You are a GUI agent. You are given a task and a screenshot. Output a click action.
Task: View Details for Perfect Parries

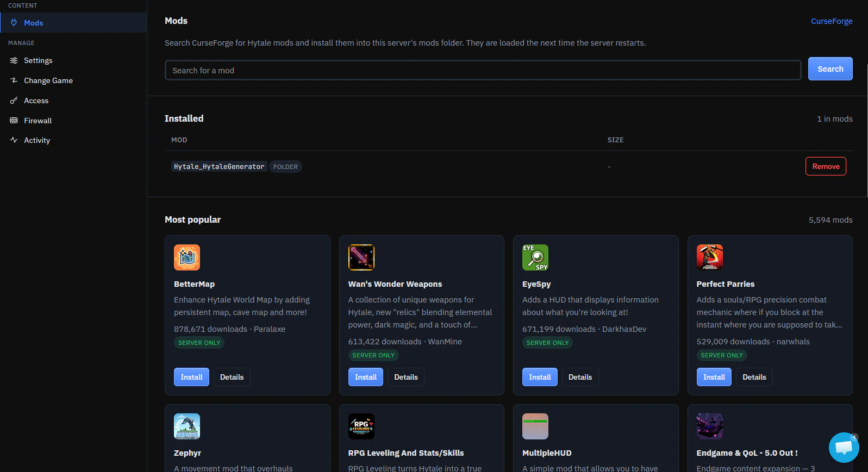pyautogui.click(x=754, y=377)
